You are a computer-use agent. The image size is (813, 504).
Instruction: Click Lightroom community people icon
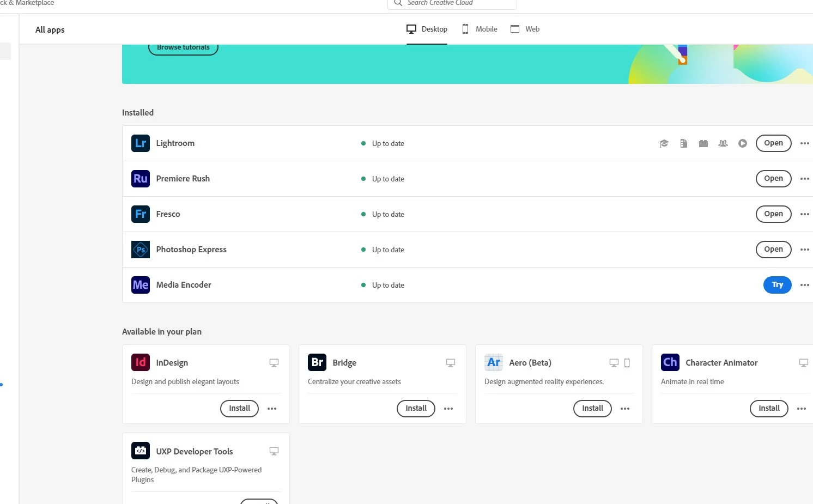click(x=723, y=143)
